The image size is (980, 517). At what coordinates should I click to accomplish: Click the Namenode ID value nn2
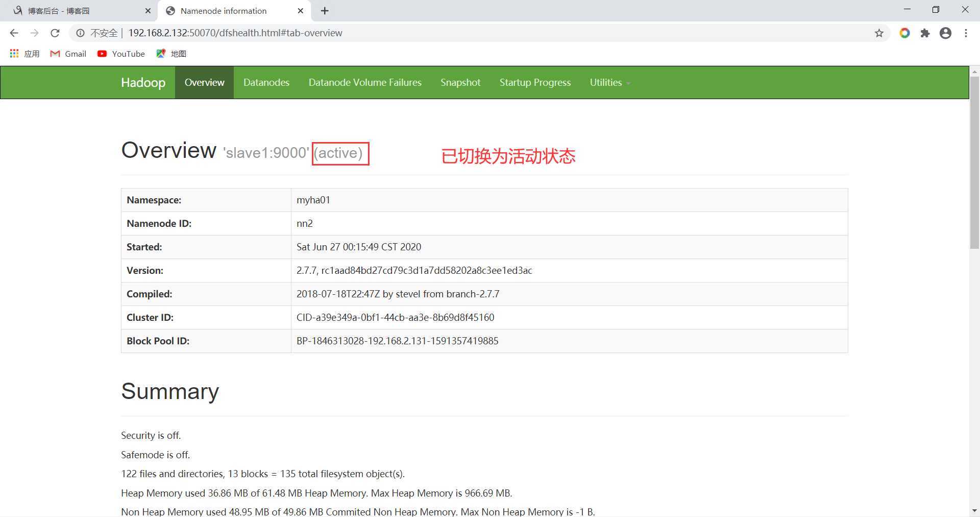pyautogui.click(x=305, y=223)
